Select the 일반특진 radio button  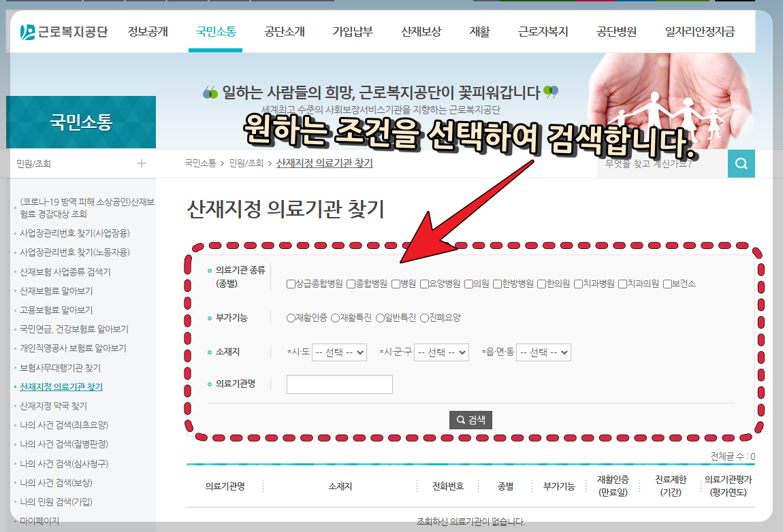tap(380, 316)
